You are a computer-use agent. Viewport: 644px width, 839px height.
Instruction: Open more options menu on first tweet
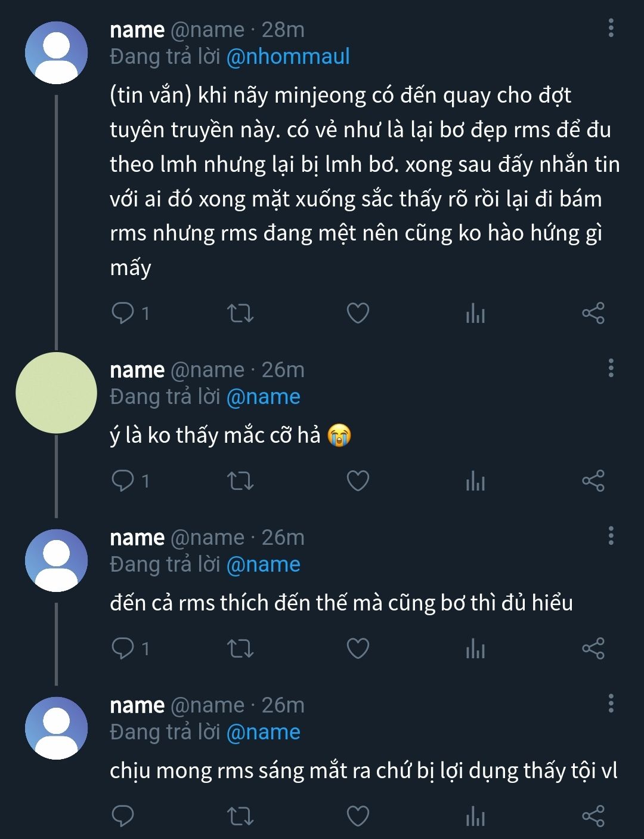[x=611, y=28]
